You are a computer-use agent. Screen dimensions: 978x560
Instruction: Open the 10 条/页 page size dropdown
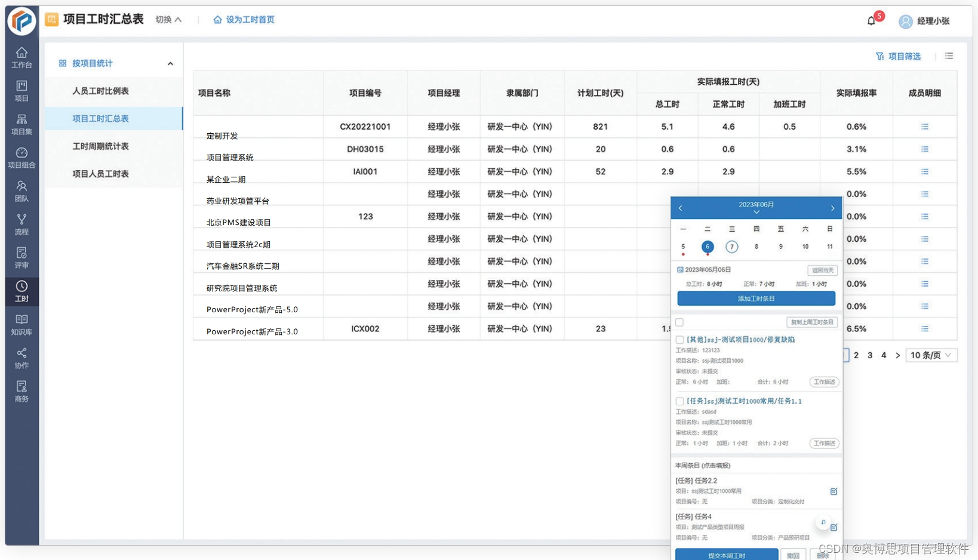(x=931, y=355)
